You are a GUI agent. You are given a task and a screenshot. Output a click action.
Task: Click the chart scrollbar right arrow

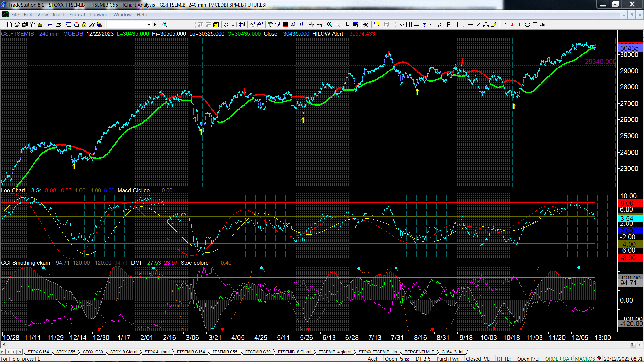tap(640, 345)
